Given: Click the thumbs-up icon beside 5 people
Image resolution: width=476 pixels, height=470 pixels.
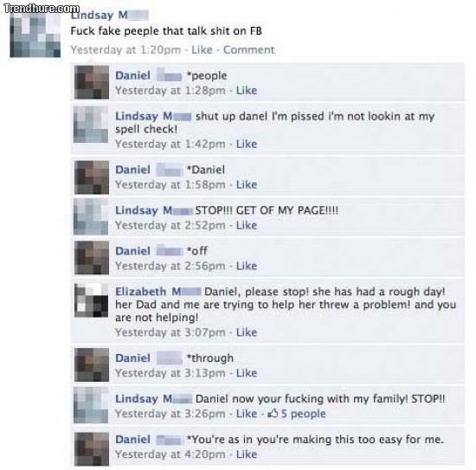Looking at the screenshot, I should (x=273, y=413).
